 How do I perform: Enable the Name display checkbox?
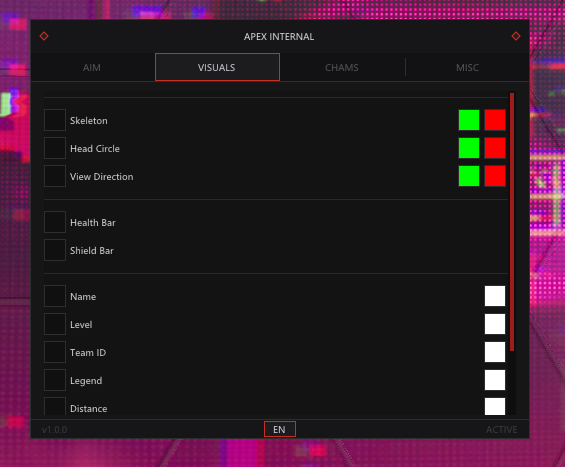pyautogui.click(x=55, y=296)
